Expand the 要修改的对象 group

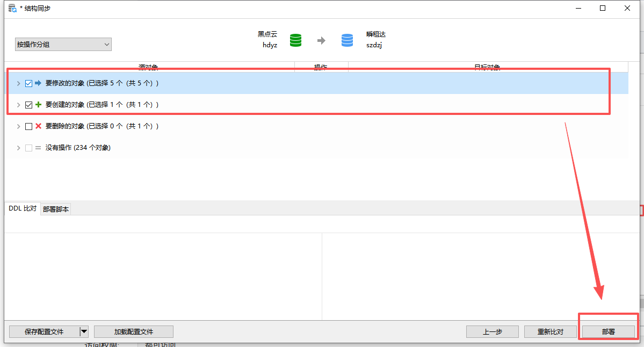pos(18,83)
